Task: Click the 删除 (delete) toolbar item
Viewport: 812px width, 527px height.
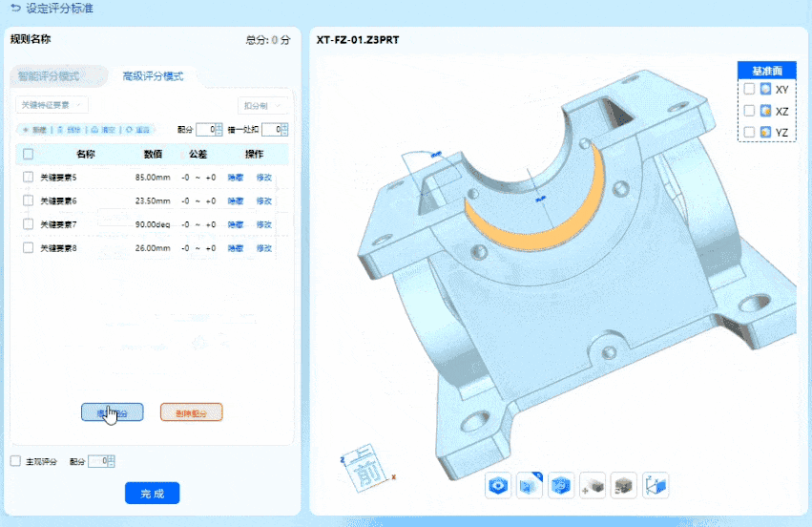Action: (70, 130)
